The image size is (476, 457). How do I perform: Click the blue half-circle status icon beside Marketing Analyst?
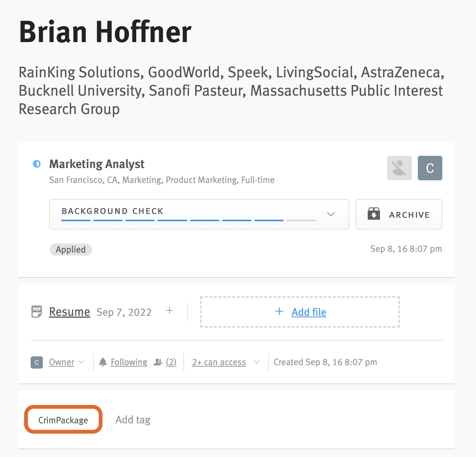37,164
